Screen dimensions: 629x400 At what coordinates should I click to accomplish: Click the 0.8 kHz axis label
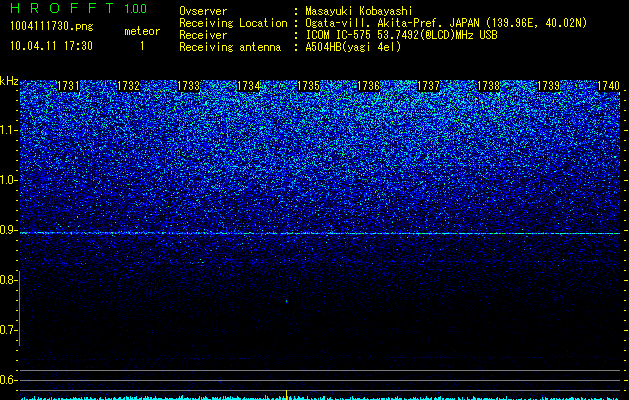pyautogui.click(x=8, y=280)
